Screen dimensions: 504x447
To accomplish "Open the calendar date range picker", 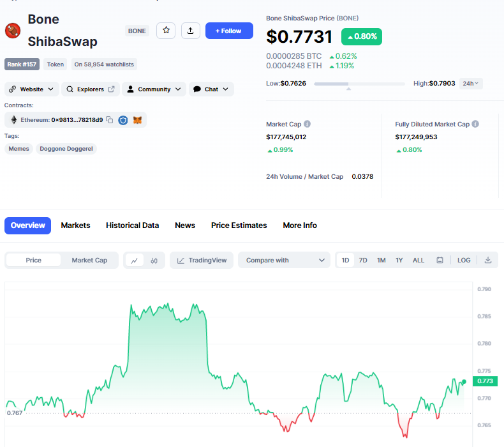I will 440,261.
